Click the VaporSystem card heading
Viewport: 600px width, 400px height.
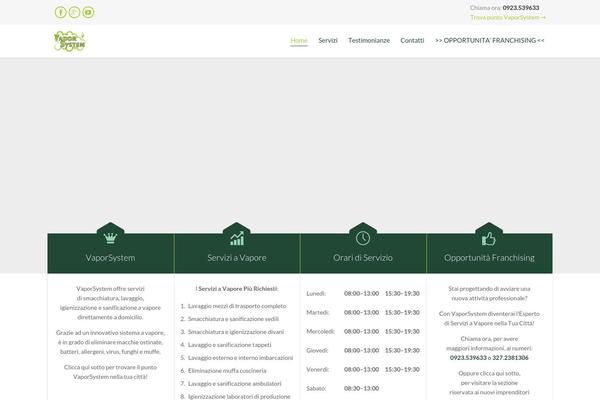(110, 258)
